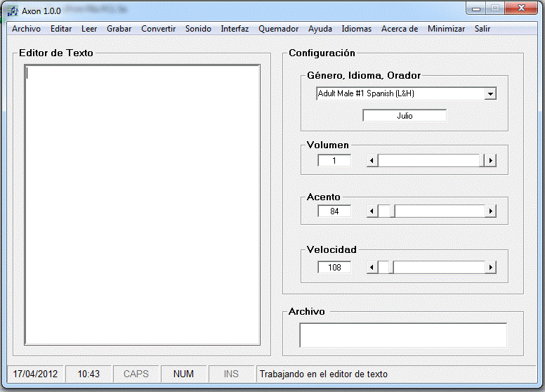Click the Volumen slider left arrow

372,161
